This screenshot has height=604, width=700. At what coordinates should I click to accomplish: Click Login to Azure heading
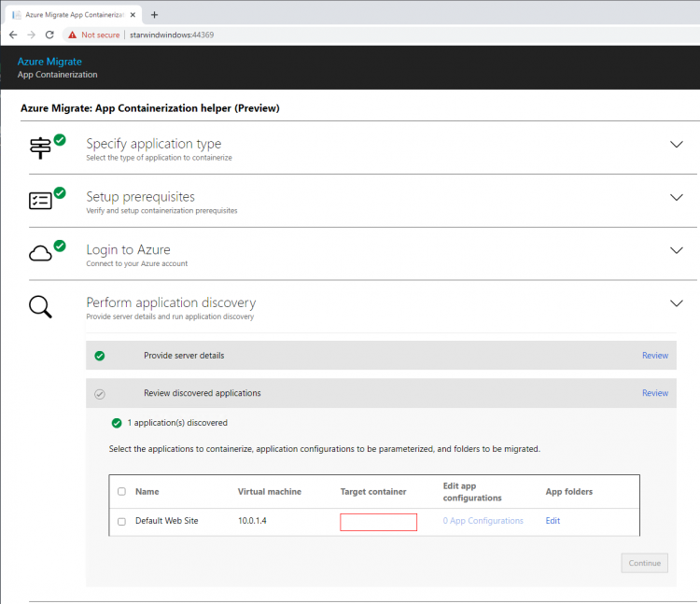128,249
